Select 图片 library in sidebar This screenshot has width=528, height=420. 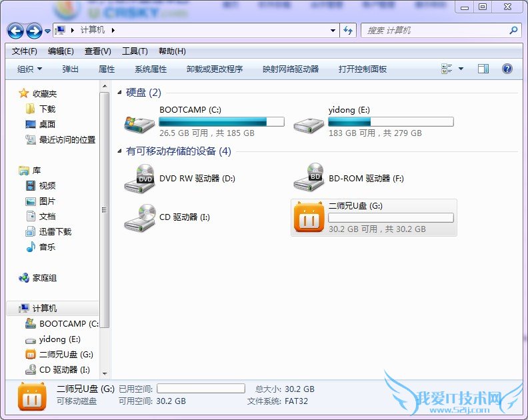click(41, 201)
